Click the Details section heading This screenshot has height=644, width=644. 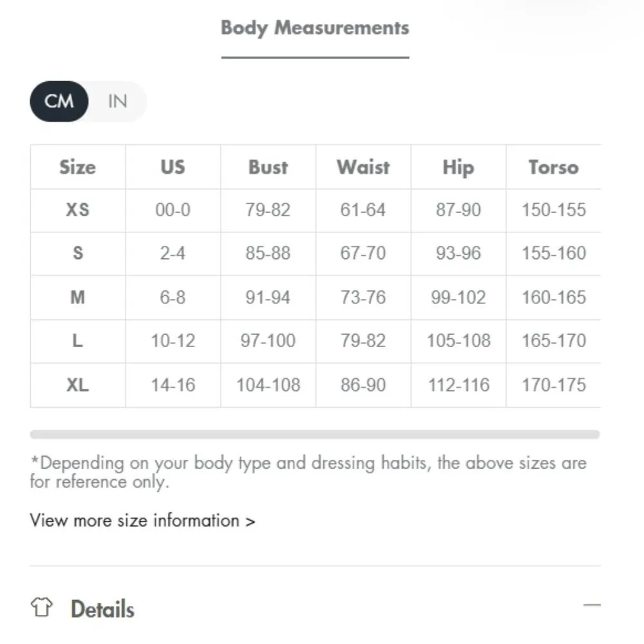coord(102,609)
